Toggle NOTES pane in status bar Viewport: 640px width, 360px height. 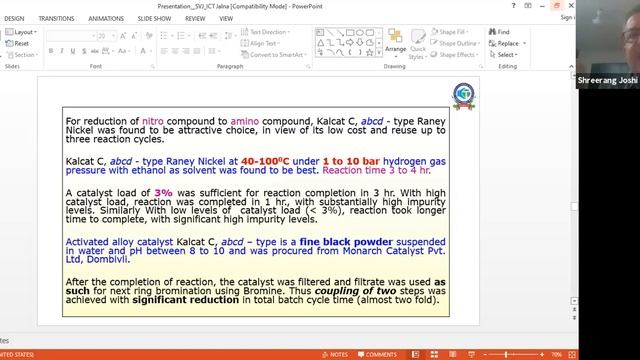coord(335,355)
